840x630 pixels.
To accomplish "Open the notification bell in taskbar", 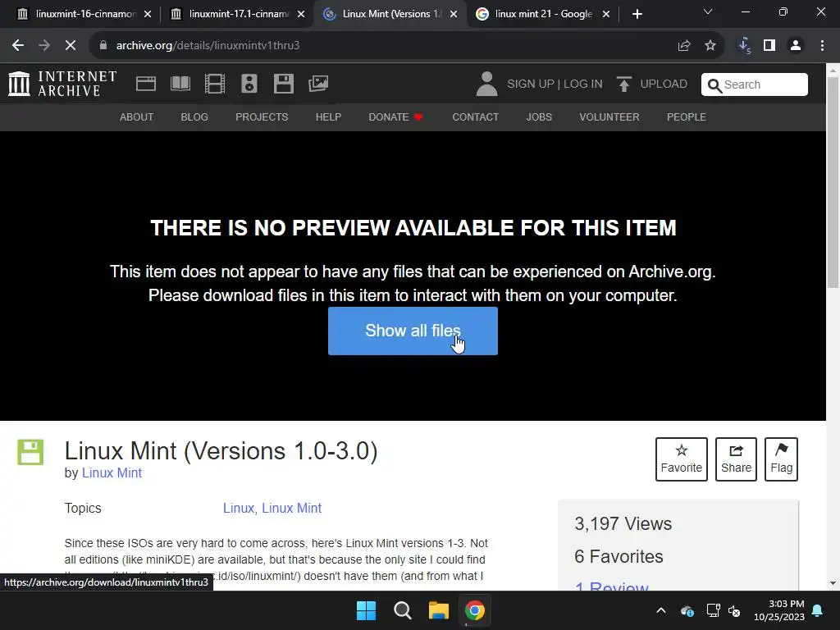I will [818, 610].
